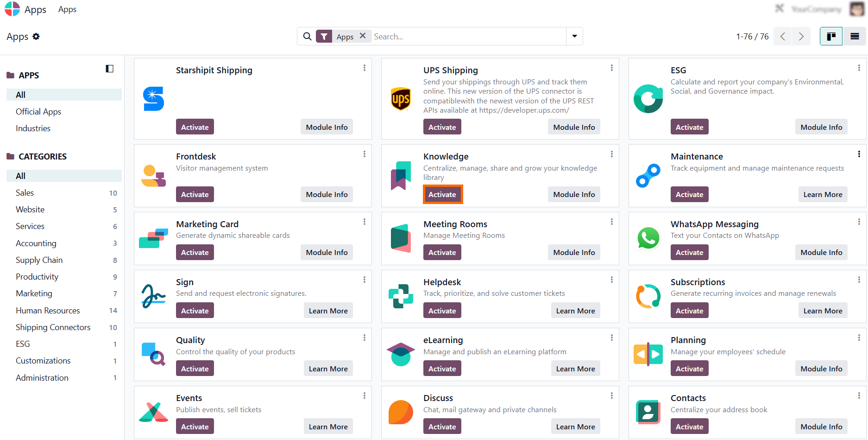This screenshot has width=868, height=440.
Task: Activate the Knowledge app
Action: 442,195
